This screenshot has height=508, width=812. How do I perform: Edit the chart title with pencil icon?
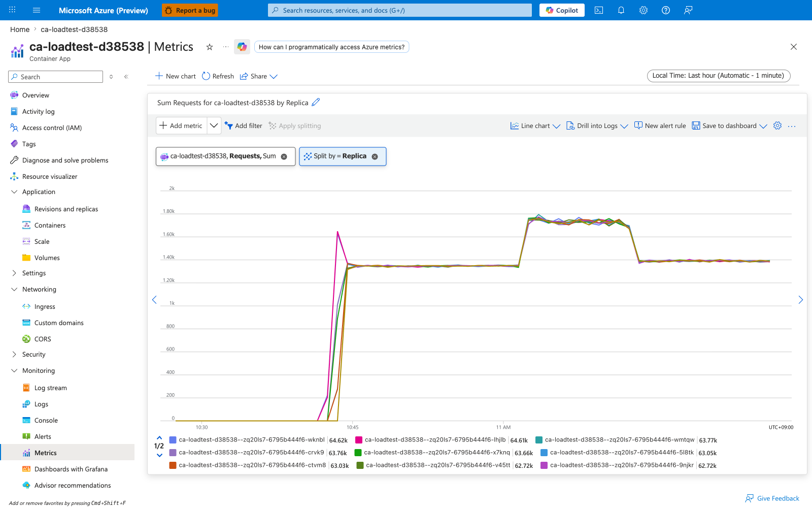[x=316, y=102]
